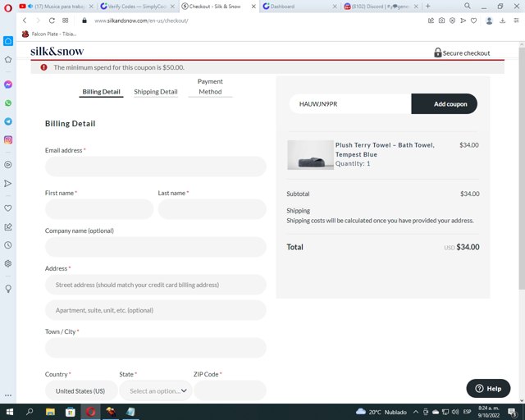525x420 pixels.
Task: Open File Explorer from taskbar
Action: [x=50, y=412]
